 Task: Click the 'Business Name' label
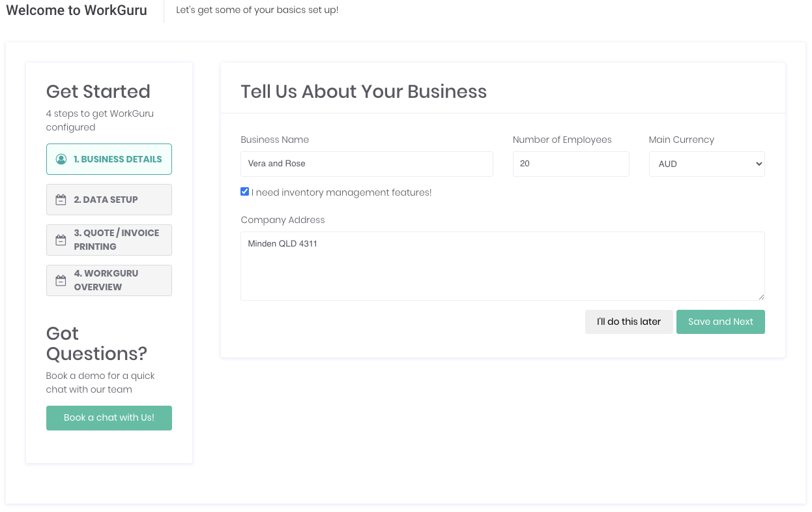[274, 140]
